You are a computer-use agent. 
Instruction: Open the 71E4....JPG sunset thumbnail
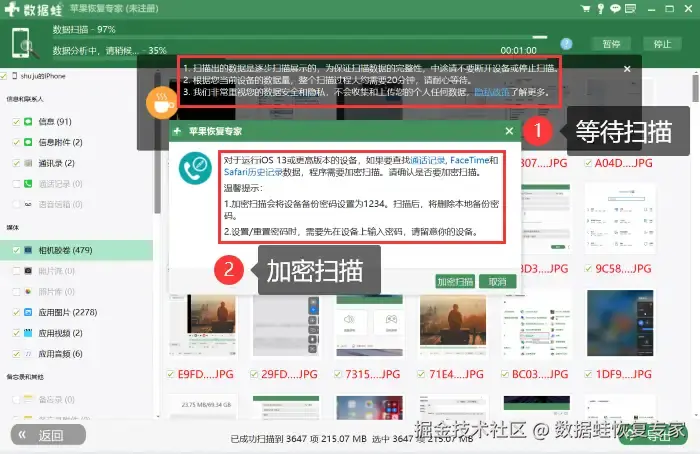[x=453, y=326]
